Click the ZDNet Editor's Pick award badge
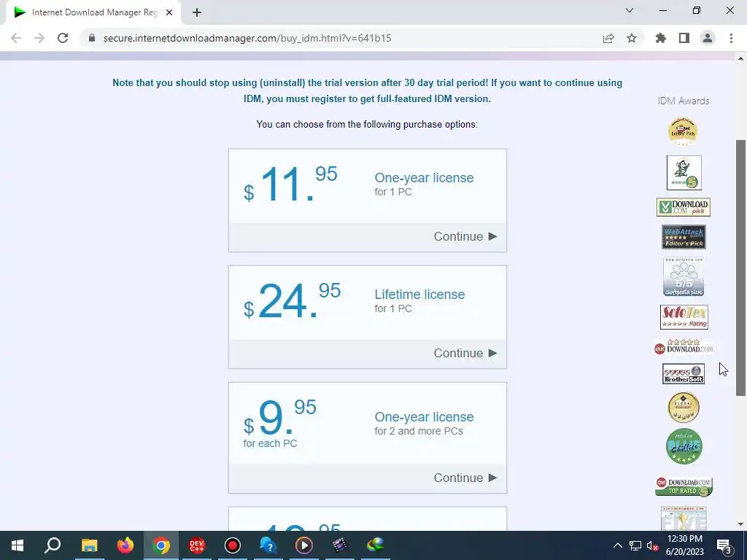 click(683, 131)
